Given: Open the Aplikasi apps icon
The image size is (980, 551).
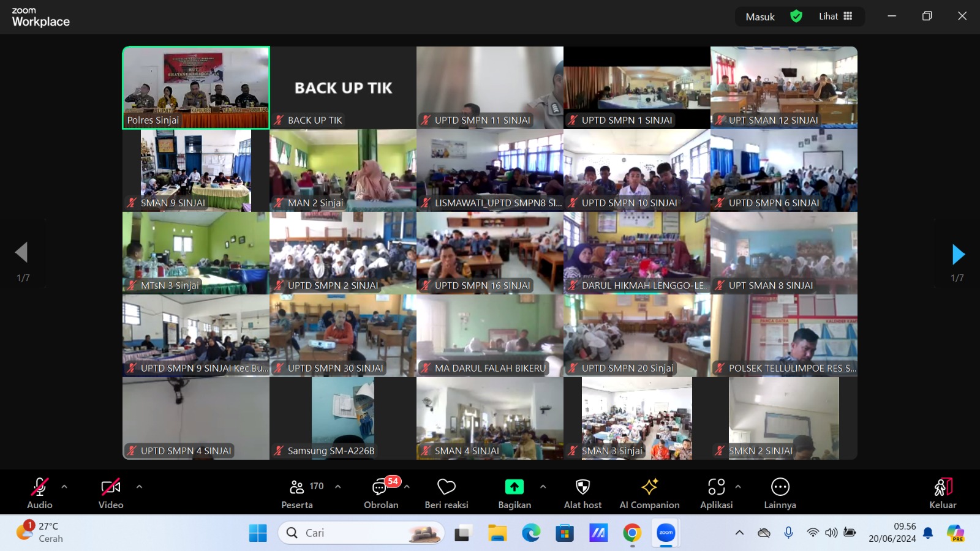Looking at the screenshot, I should [x=716, y=493].
